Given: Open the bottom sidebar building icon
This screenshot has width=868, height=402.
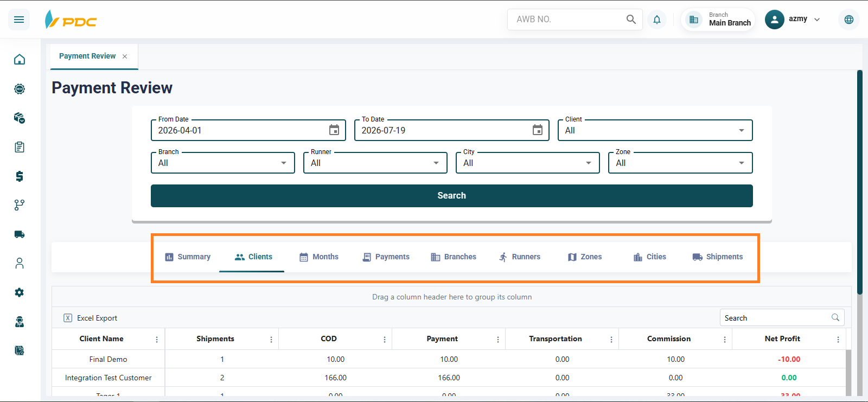Looking at the screenshot, I should [20, 350].
